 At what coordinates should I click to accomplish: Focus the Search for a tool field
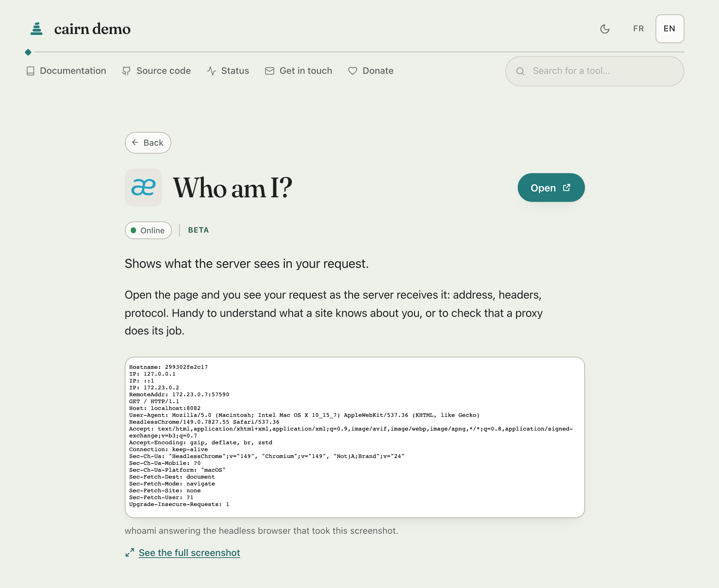point(595,71)
